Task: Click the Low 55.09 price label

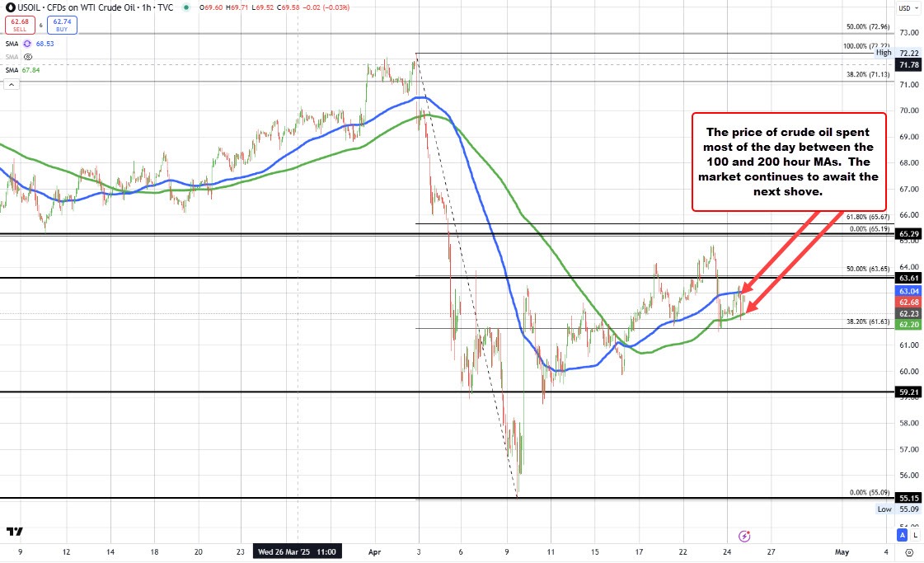Action: [898, 509]
